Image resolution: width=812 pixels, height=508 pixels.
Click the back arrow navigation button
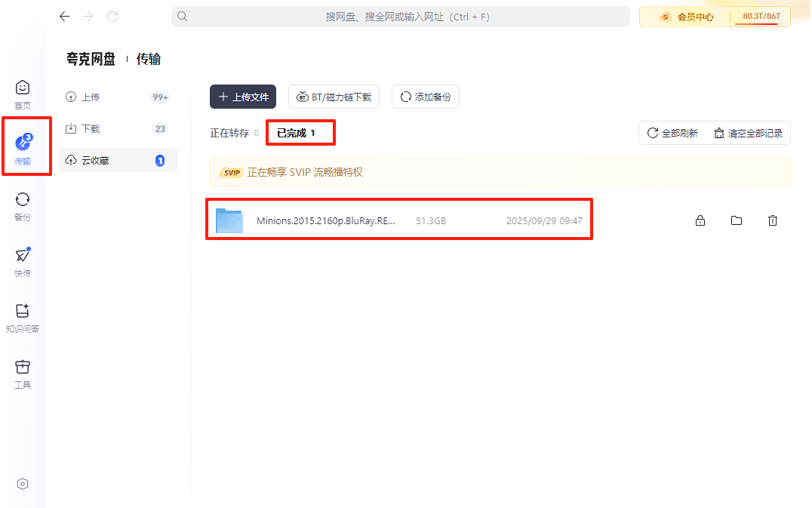click(65, 17)
